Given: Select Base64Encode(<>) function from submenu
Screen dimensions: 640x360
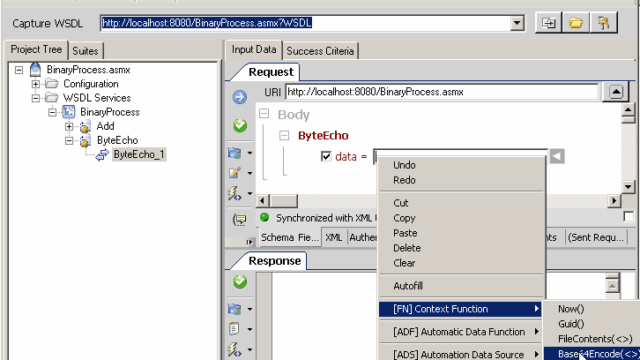Looking at the screenshot, I should pyautogui.click(x=592, y=353).
